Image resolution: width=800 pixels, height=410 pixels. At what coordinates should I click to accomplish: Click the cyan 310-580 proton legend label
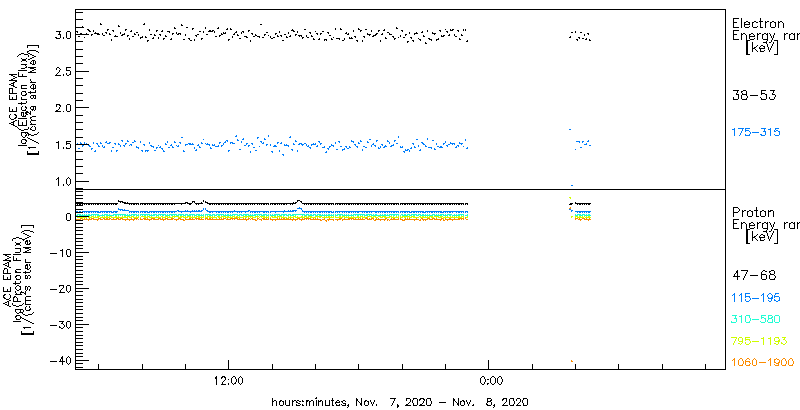point(756,320)
